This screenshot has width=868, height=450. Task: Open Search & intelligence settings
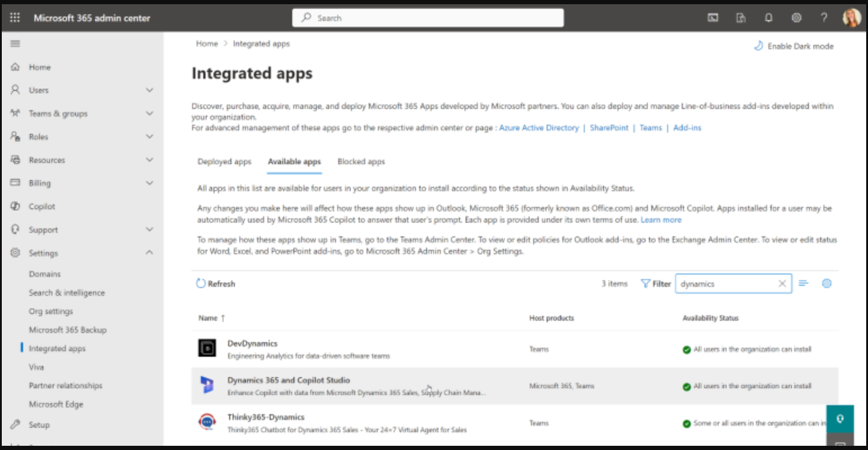click(x=67, y=293)
